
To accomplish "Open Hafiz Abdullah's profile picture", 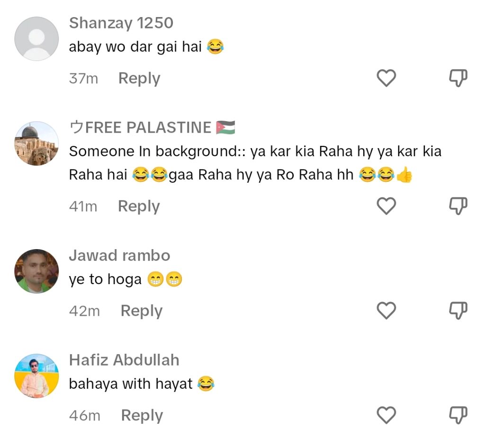I will tap(36, 376).
